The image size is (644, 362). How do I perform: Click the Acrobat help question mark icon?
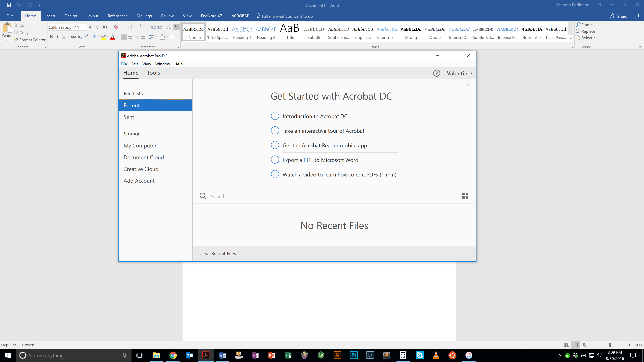pyautogui.click(x=437, y=73)
